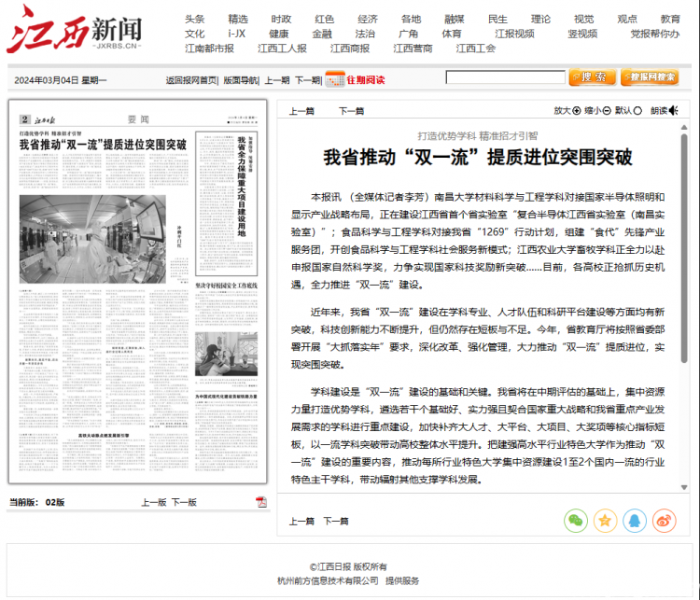
Task: Go to 上一期 previous issue
Action: click(277, 80)
